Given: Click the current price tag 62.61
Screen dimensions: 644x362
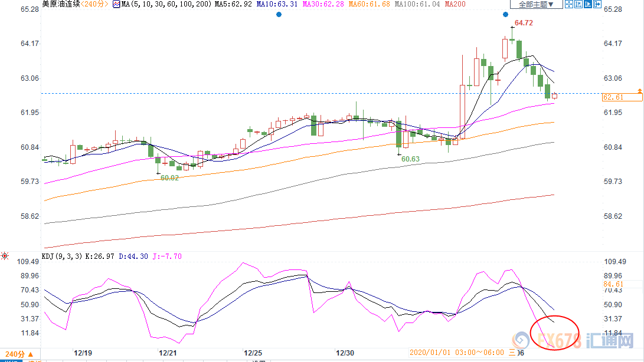Looking at the screenshot, I should click(613, 97).
